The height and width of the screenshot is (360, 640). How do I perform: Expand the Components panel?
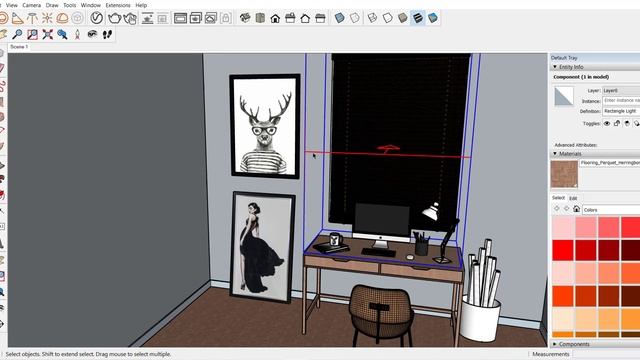[554, 344]
